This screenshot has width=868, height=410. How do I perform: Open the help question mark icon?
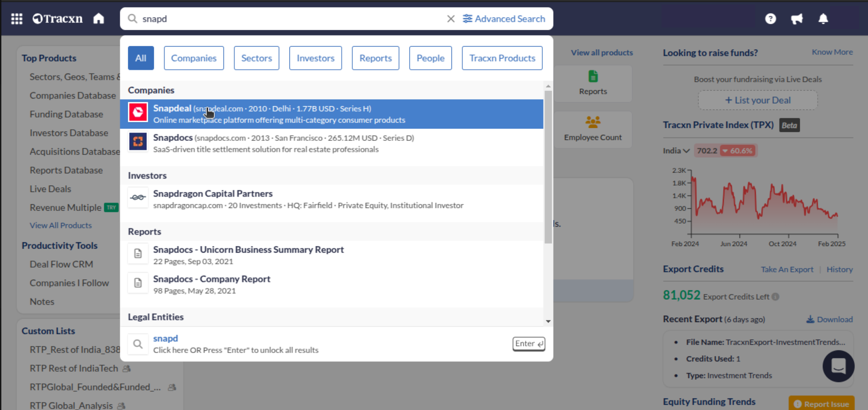click(770, 19)
